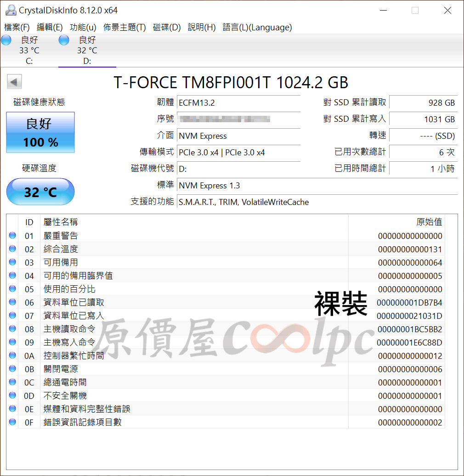The height and width of the screenshot is (476, 464).
Task: Click the firmware field ECFM13.2
Action: click(x=238, y=103)
